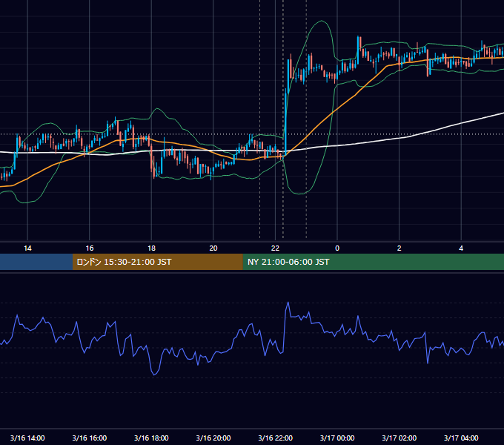Click the 2 hour label on the price chart axis
The image size is (504, 445).
tap(399, 248)
